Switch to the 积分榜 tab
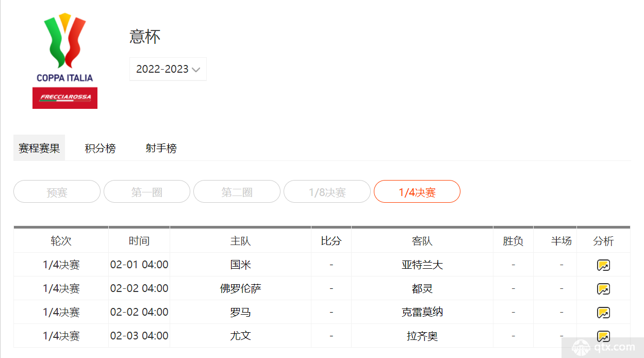The image size is (644, 358). (x=100, y=149)
